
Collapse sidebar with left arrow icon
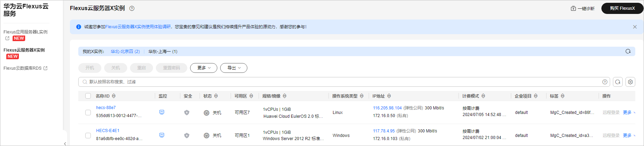coord(65,144)
